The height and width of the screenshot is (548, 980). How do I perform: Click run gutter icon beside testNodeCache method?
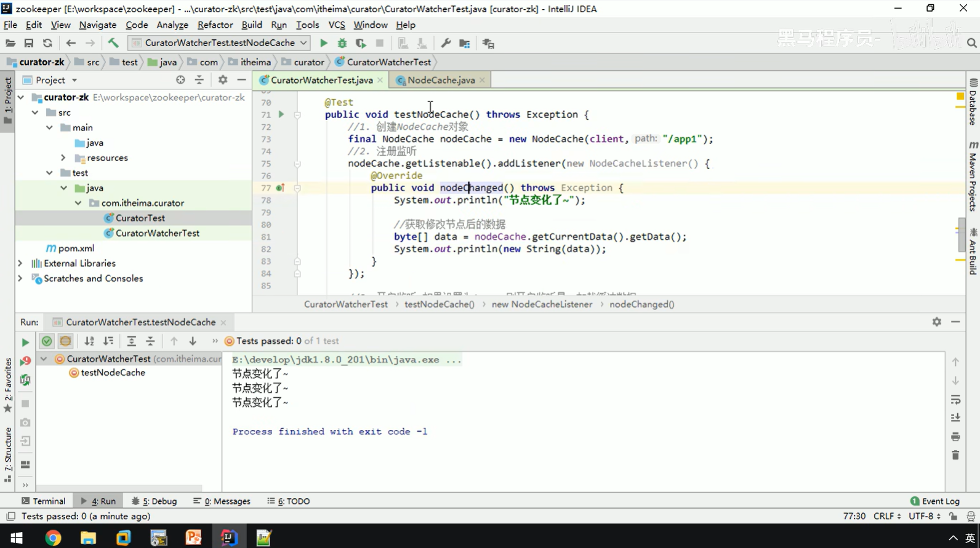[x=281, y=114]
